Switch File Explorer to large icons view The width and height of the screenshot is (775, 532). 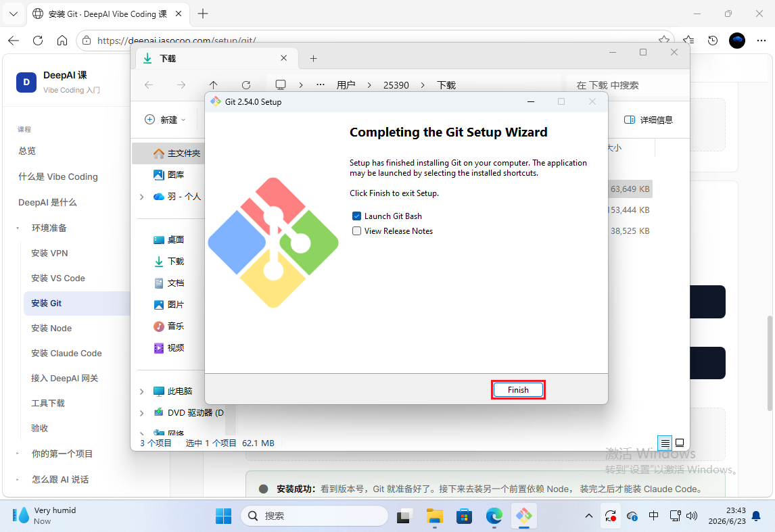coord(680,443)
